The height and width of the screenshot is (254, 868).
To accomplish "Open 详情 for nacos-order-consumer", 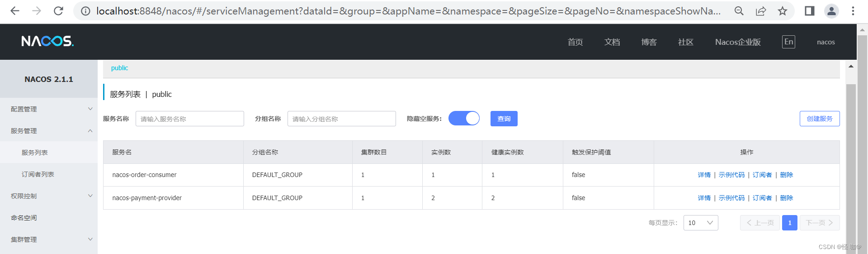I will click(x=704, y=175).
